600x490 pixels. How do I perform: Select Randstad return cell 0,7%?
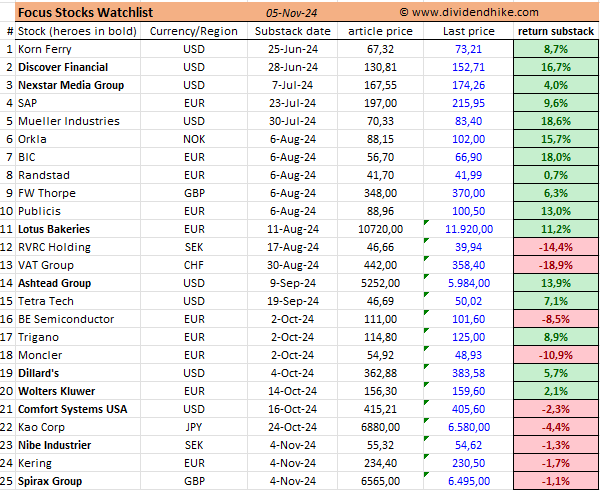pos(556,175)
